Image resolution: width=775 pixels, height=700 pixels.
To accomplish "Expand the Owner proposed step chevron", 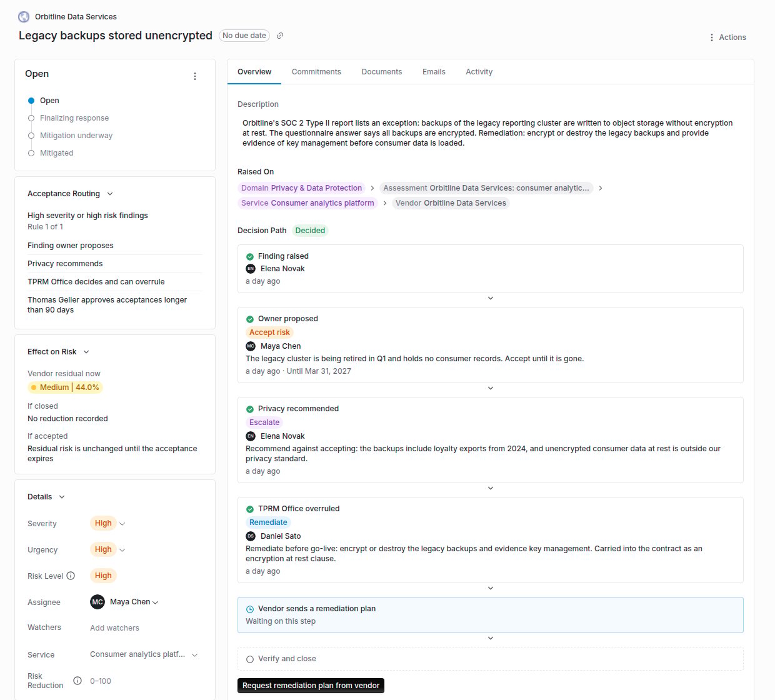I will 491,388.
